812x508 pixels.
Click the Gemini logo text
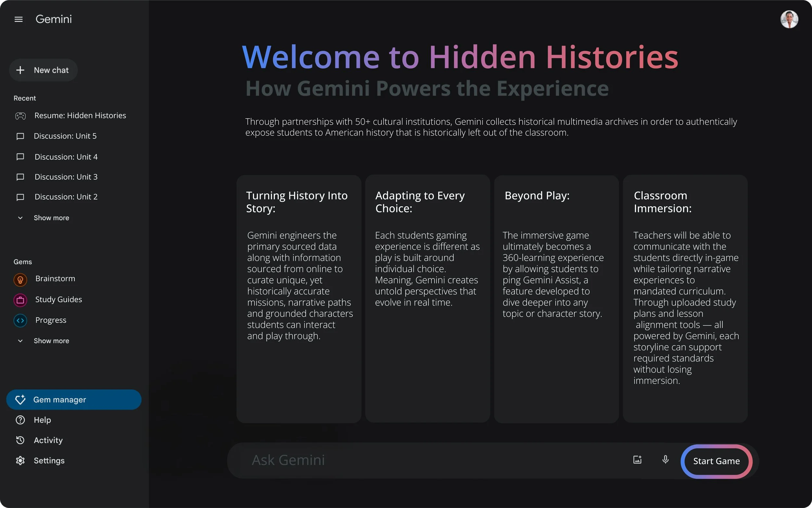[x=54, y=19]
